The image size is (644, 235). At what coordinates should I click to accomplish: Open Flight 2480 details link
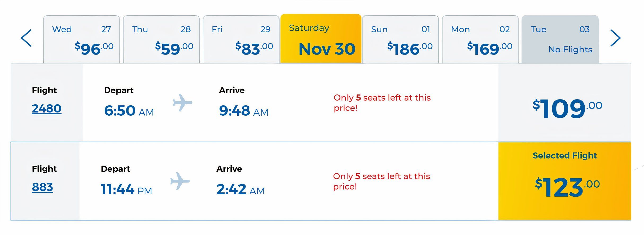46,108
